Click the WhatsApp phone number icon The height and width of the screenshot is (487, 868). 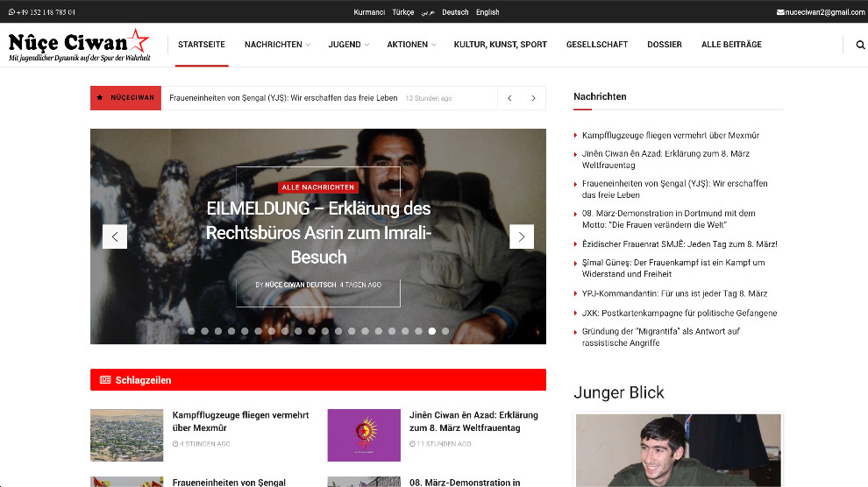[x=11, y=12]
